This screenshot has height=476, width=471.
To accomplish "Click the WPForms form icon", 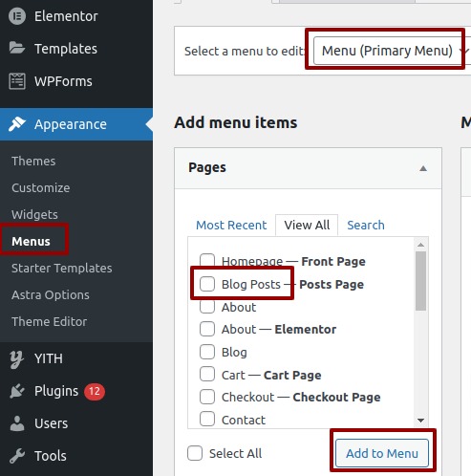I will pos(17,81).
